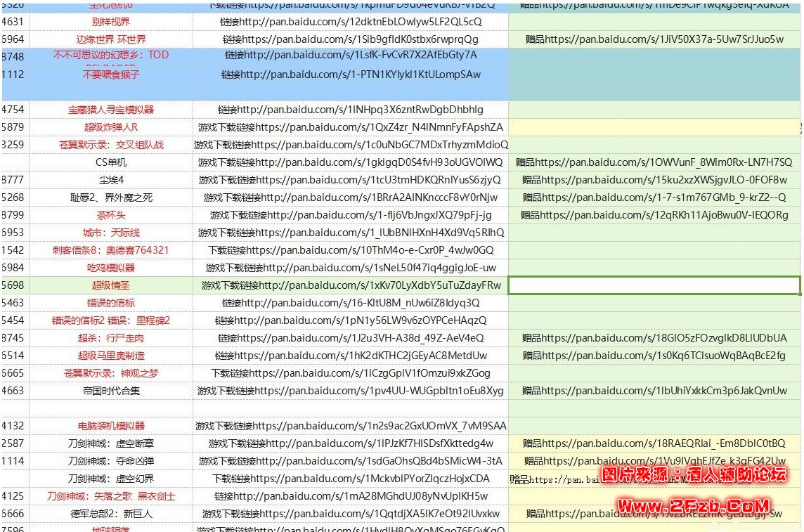
Task: Click the download link for 德军总部2：新巨人
Action: pyautogui.click(x=351, y=514)
